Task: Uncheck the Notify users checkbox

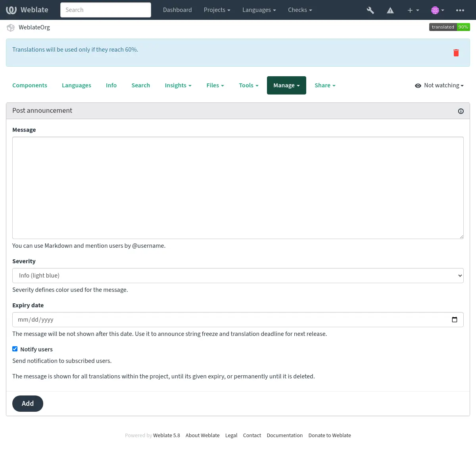Action: [x=15, y=349]
